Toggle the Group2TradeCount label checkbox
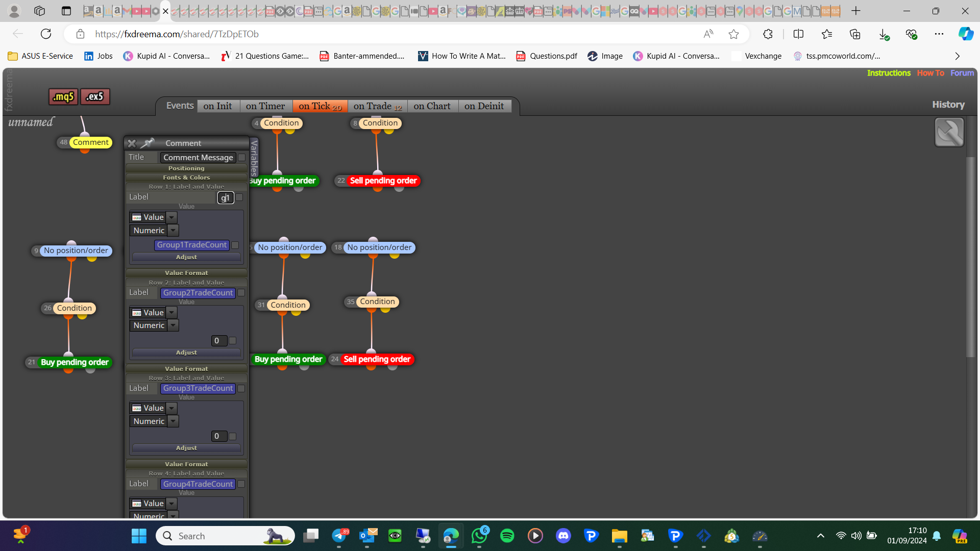Viewport: 980px width, 551px height. coord(241,293)
